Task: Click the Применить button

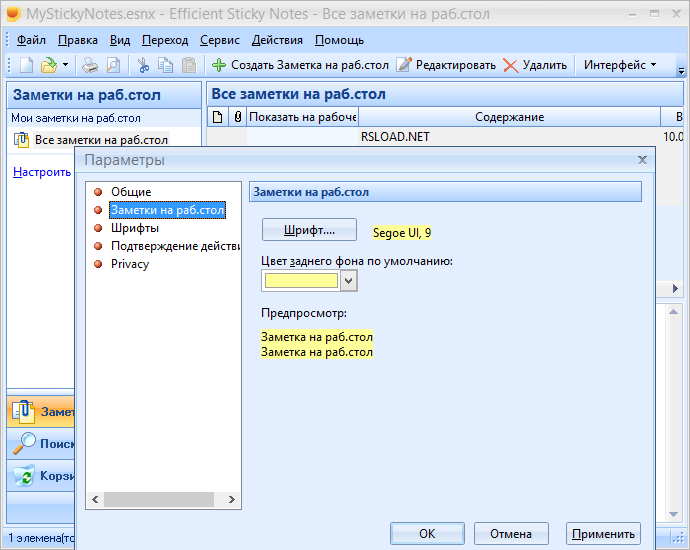Action: click(602, 533)
